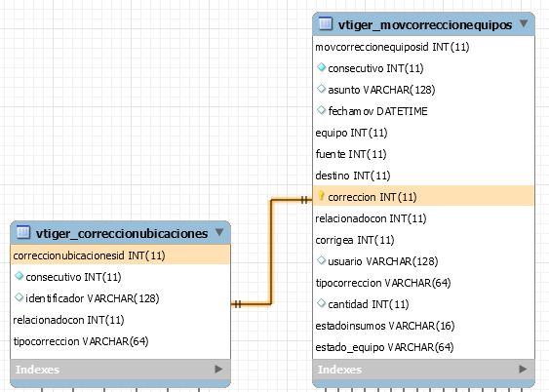Click the Indexes label of vtiger_correccionubicaciones
Image resolution: width=549 pixels, height=392 pixels.
pos(37,370)
